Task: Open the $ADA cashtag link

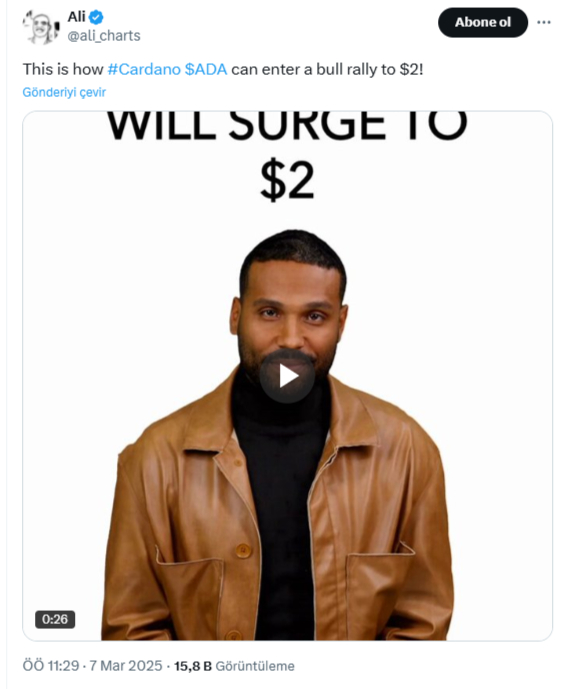Action: [206, 69]
